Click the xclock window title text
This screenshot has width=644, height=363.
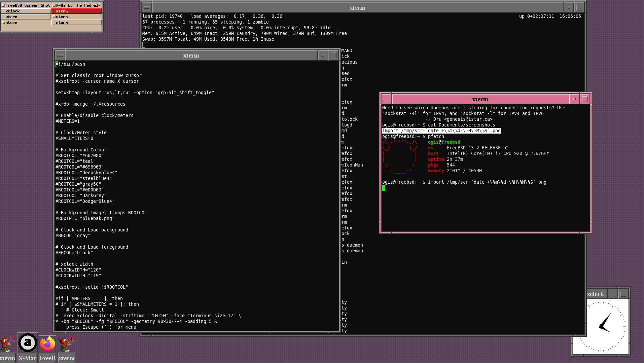coord(595,294)
